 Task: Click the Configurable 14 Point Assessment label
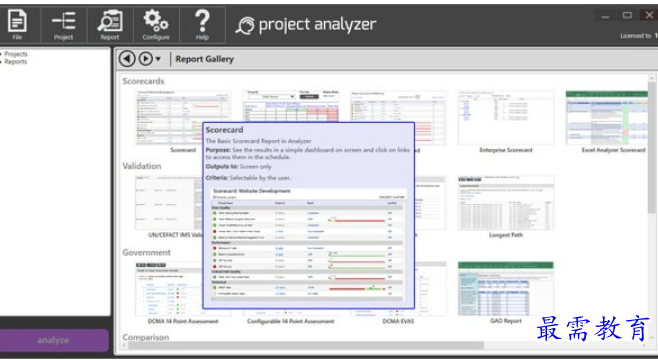click(290, 321)
